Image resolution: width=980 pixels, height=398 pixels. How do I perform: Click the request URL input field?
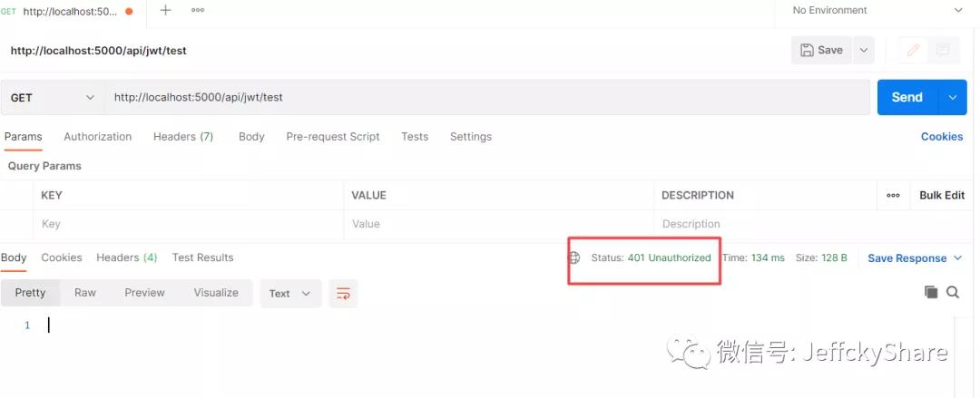pyautogui.click(x=487, y=98)
